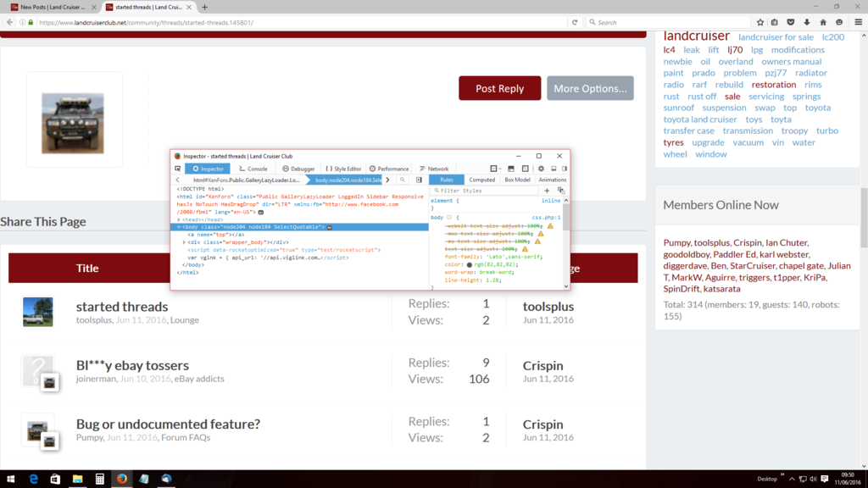This screenshot has width=868, height=488.
Task: Switch to Rules panel
Action: [x=446, y=180]
